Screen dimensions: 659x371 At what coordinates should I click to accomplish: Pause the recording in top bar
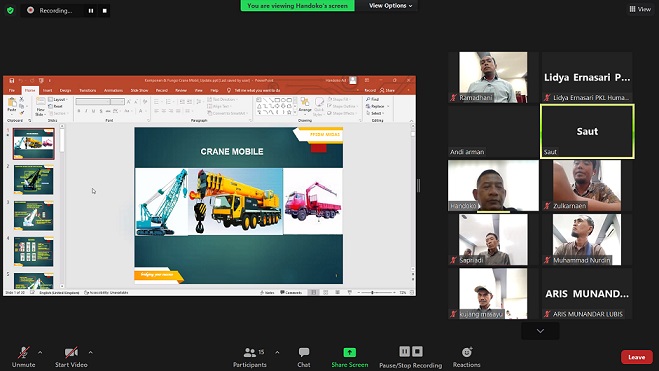(x=91, y=11)
